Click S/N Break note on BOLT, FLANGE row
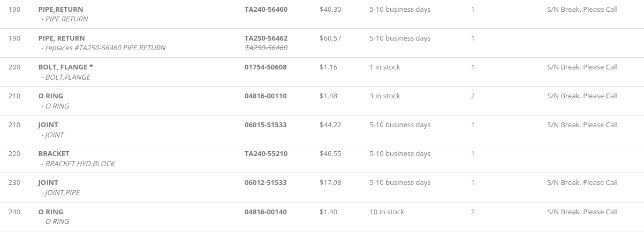Viewport: 644px width, 233px height. click(x=582, y=67)
